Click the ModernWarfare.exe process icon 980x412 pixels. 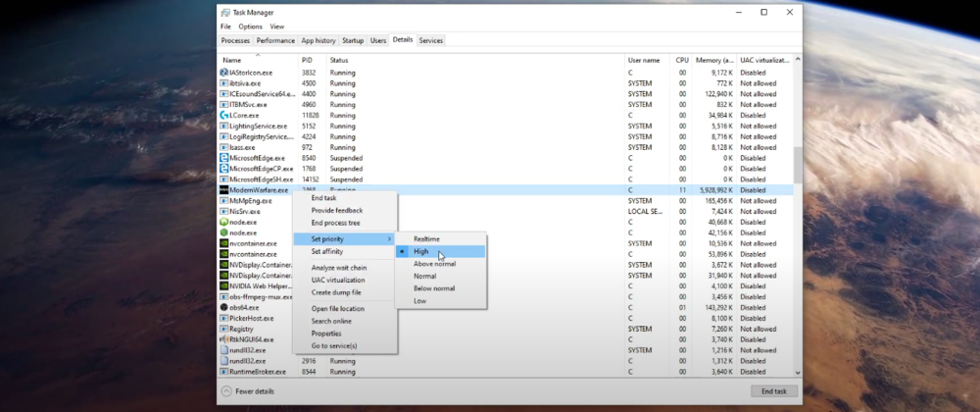[224, 190]
